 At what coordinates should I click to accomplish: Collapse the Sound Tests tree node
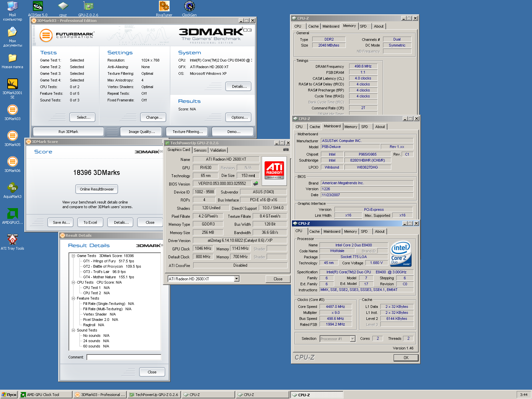pos(73,330)
